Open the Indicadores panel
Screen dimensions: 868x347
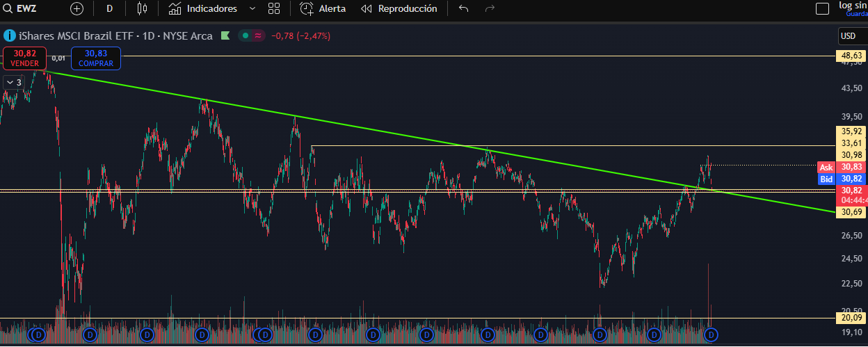(x=203, y=9)
